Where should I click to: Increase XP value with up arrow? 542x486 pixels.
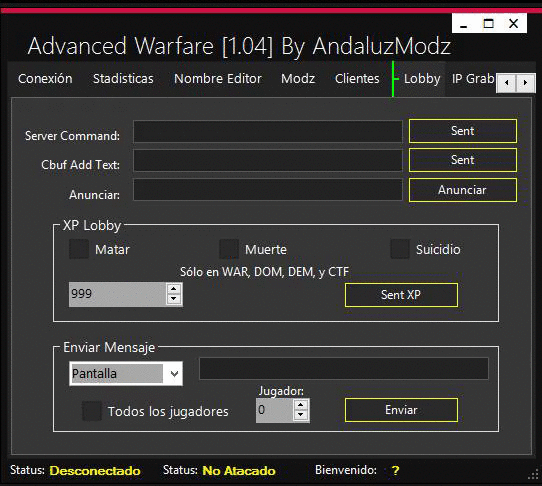pyautogui.click(x=174, y=289)
